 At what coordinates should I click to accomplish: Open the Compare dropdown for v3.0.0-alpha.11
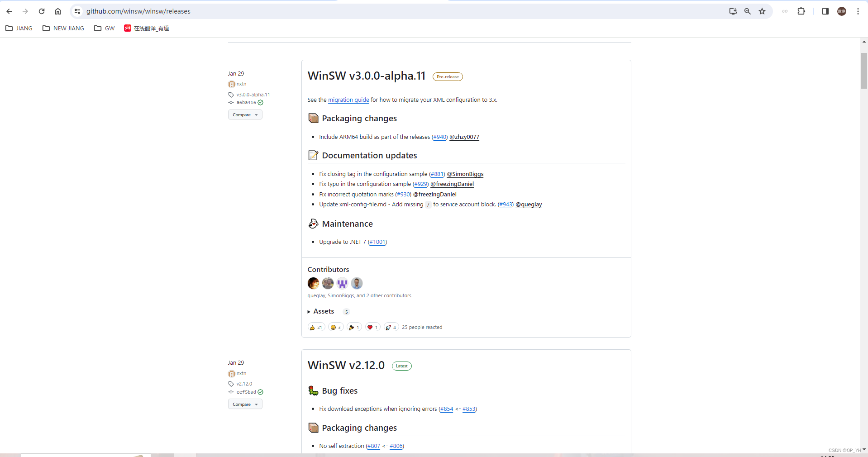(245, 114)
